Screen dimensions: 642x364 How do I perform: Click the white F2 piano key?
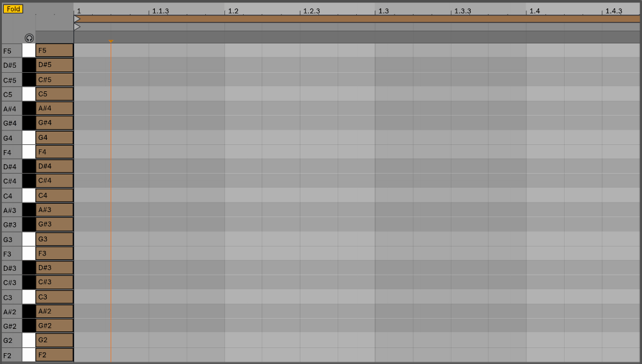(29, 355)
